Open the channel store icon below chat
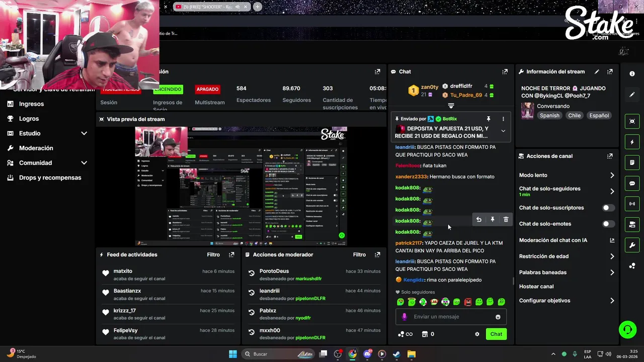The height and width of the screenshot is (362, 644). (424, 334)
